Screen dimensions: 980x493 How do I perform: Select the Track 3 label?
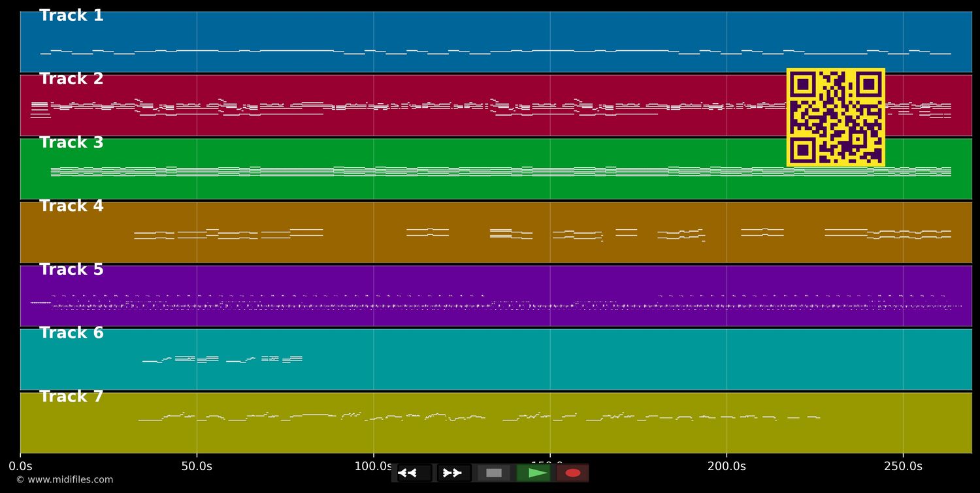coord(71,143)
